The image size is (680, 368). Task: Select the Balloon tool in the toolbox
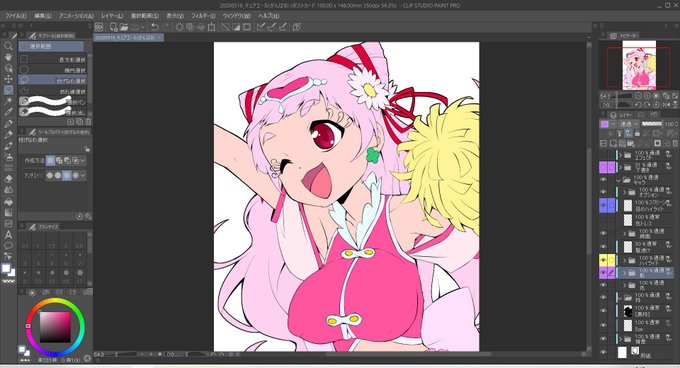8,246
